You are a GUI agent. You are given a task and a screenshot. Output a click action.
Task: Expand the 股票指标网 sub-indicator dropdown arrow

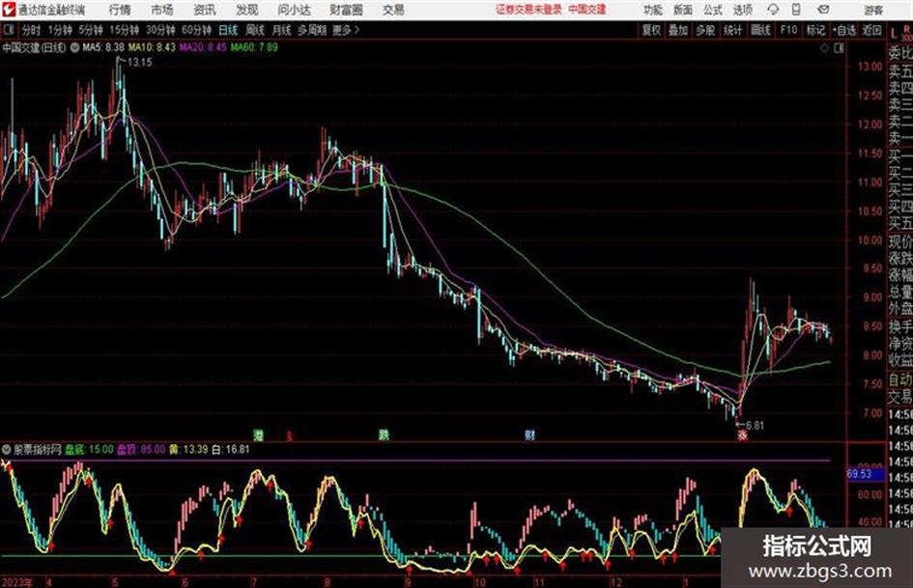pyautogui.click(x=7, y=449)
